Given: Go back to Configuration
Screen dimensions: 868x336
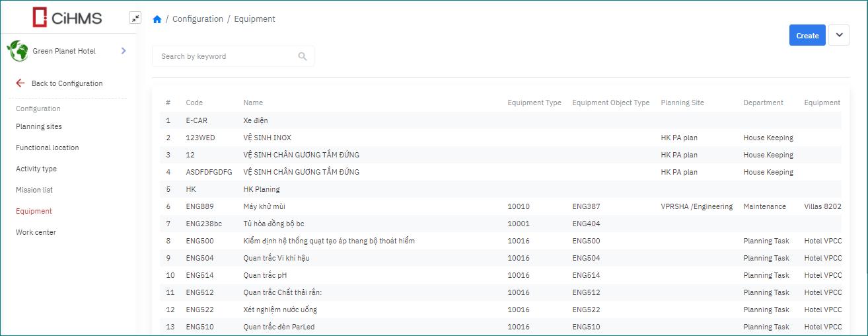Looking at the screenshot, I should click(x=67, y=83).
